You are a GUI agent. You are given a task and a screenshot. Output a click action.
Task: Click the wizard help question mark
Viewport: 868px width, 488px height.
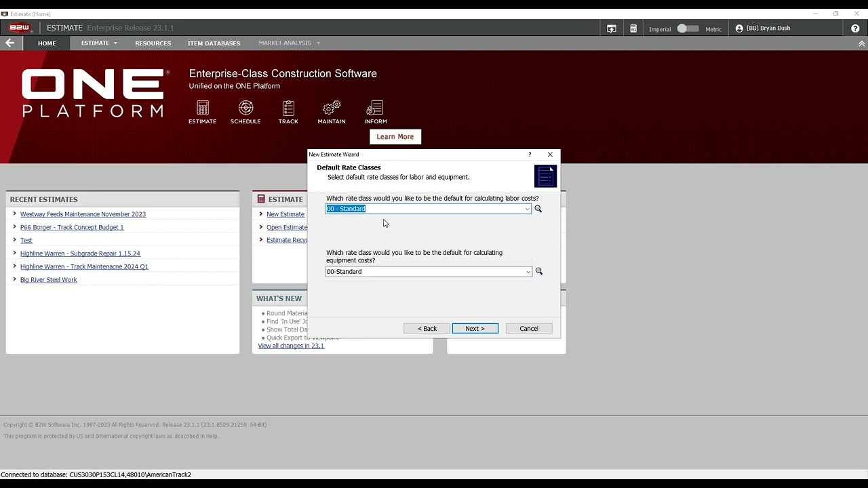530,155
